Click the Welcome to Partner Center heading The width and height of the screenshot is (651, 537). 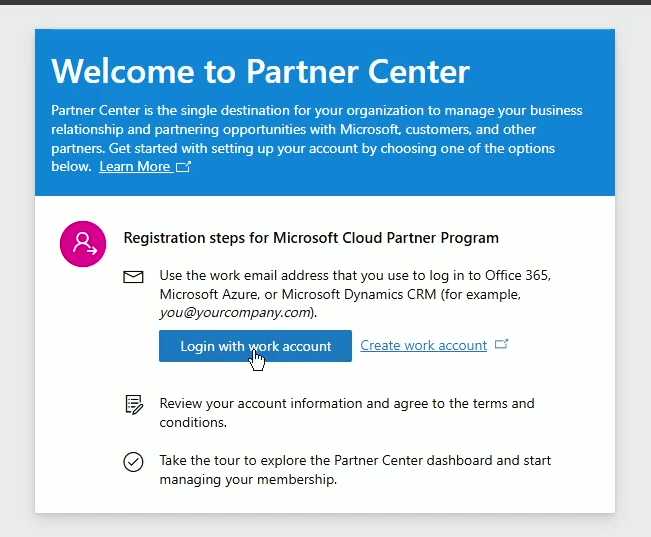[x=260, y=71]
